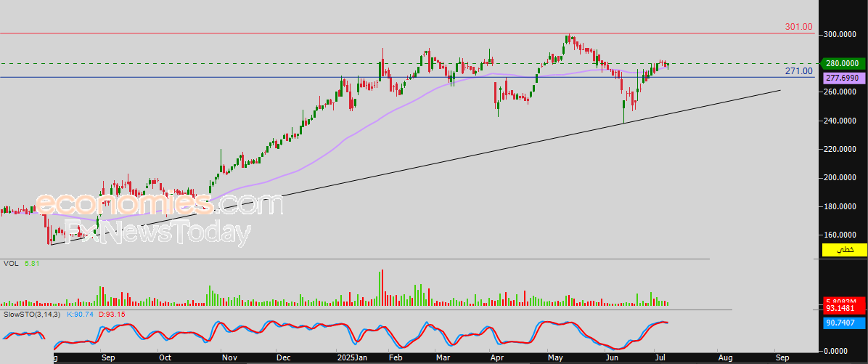
Task: Select the 301.00 resistance level label
Action: (799, 27)
